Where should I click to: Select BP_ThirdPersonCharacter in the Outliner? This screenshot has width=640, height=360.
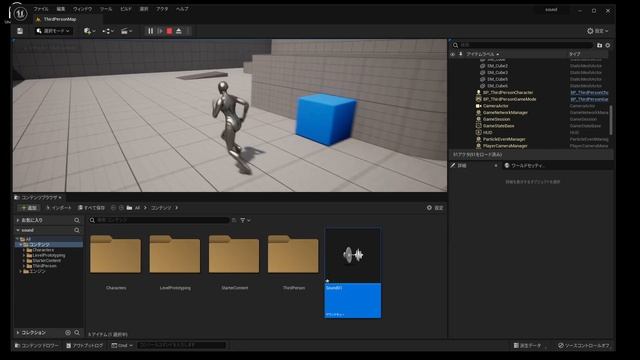click(x=508, y=93)
